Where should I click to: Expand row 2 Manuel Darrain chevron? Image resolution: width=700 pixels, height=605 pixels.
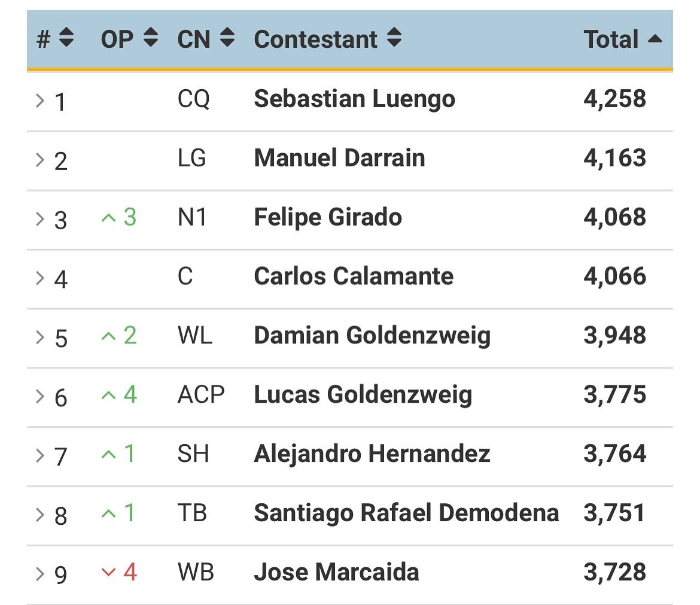[x=39, y=160]
